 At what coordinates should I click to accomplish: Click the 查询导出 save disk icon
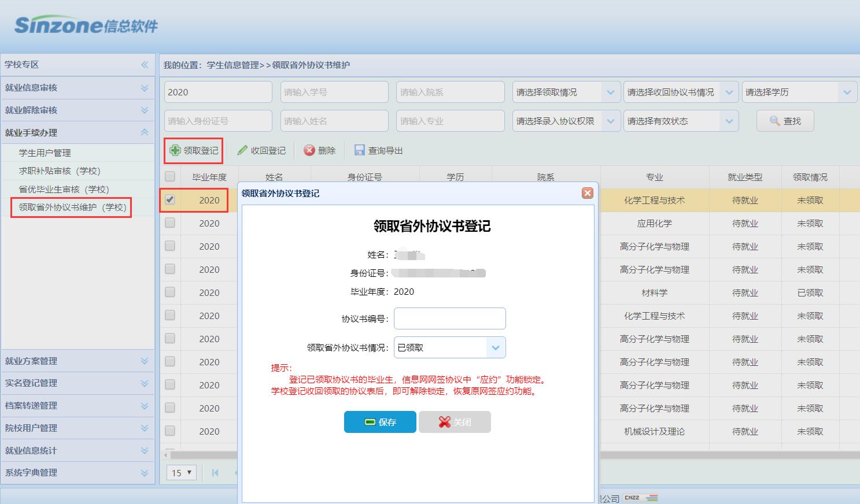coord(360,150)
